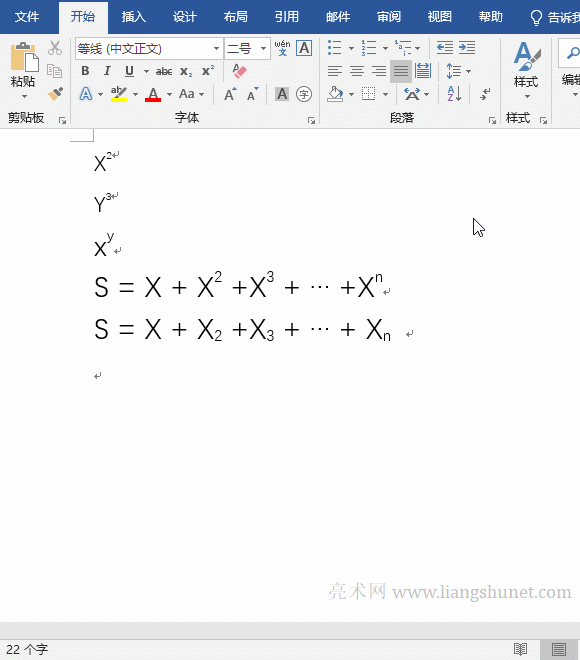Switch to the 插入 Insert tab
580x660 pixels.
[x=133, y=17]
